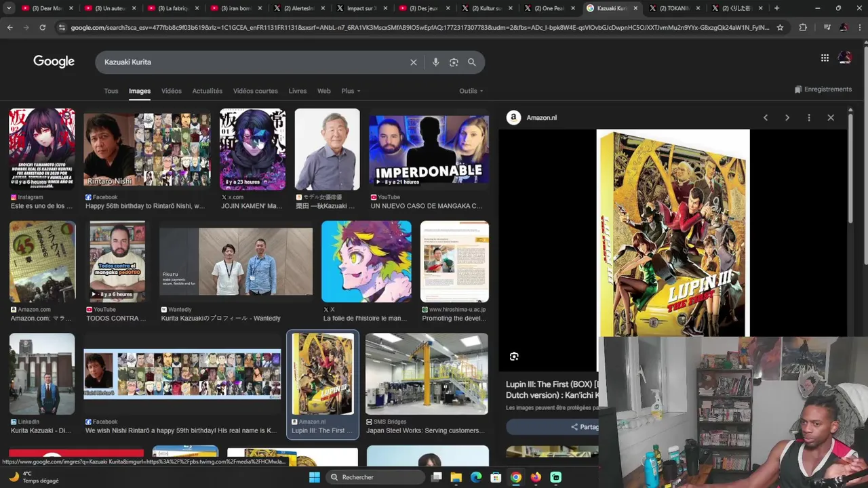Open the Windows Start menu

pyautogui.click(x=315, y=477)
